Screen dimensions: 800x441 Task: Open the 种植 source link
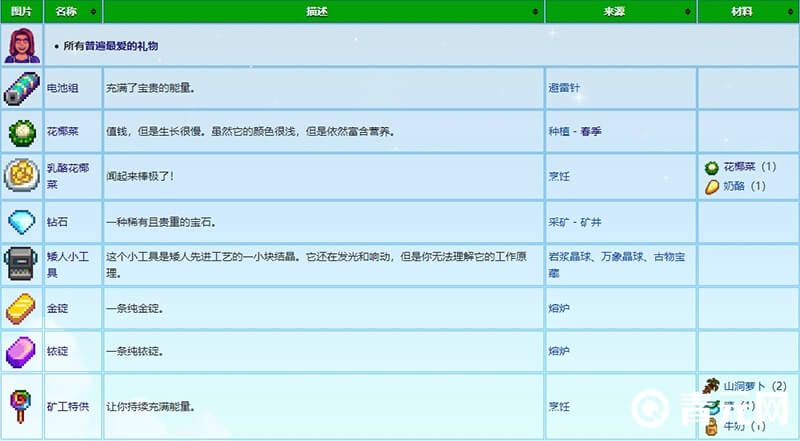559,132
